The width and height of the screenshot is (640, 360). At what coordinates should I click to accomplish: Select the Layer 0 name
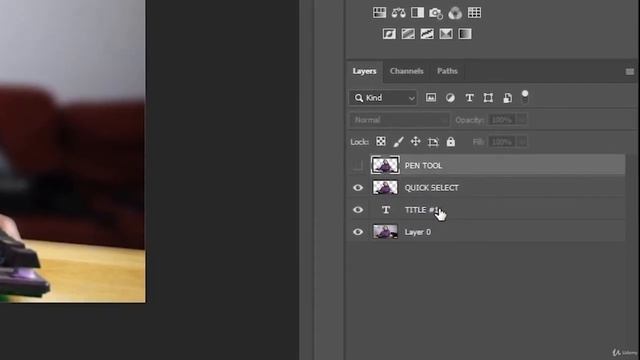pos(418,232)
